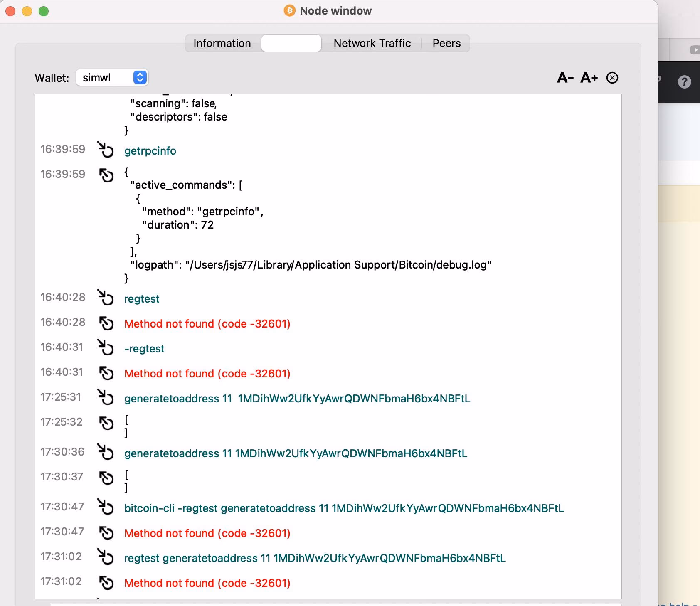Click the 17:30:36 generatetoaddress command text
The height and width of the screenshot is (606, 700).
pyautogui.click(x=295, y=453)
